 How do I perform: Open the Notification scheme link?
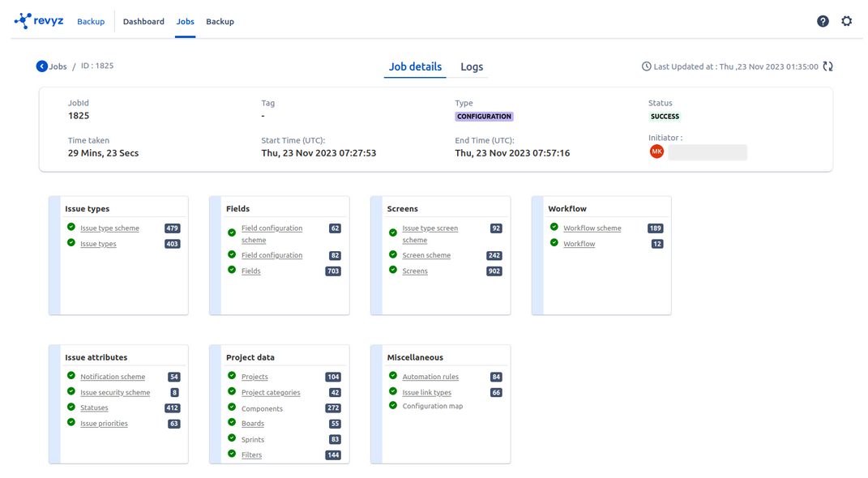(113, 377)
